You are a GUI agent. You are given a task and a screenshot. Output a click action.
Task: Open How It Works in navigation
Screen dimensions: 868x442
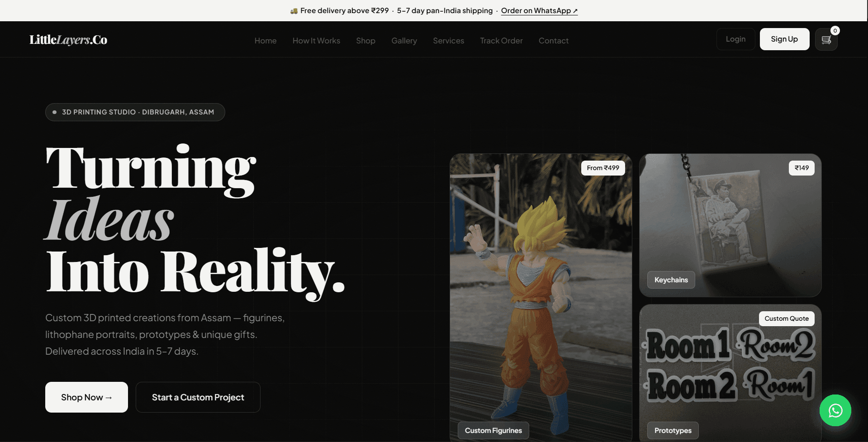pos(316,41)
